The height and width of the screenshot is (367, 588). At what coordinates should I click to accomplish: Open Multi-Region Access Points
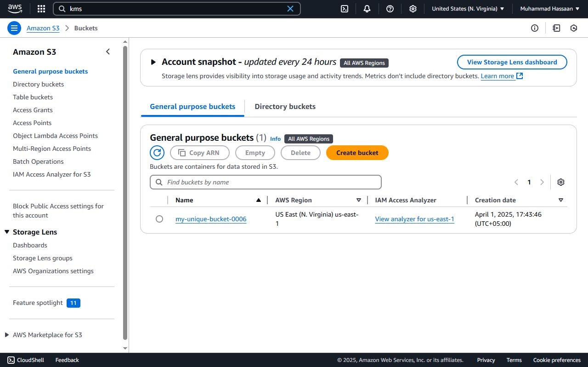point(52,149)
